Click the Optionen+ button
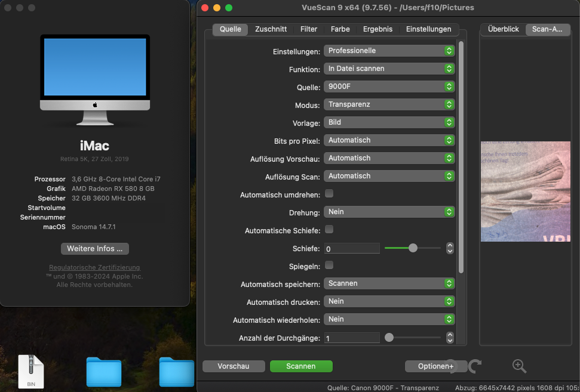The height and width of the screenshot is (392, 580). pos(435,366)
